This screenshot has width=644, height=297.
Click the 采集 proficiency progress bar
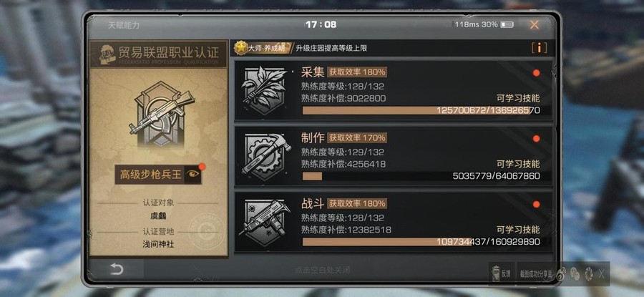point(421,110)
